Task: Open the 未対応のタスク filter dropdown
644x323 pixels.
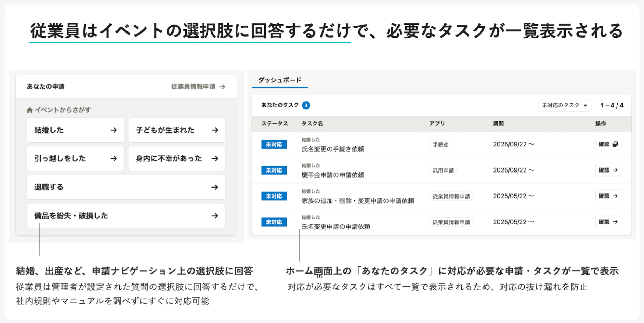Action: 565,105
